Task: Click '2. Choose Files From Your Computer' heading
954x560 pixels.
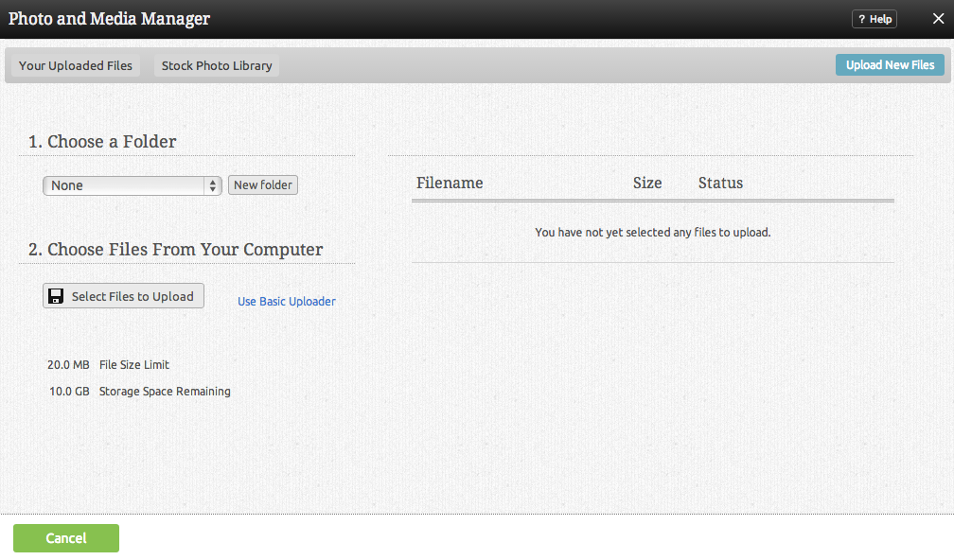Action: (x=176, y=250)
